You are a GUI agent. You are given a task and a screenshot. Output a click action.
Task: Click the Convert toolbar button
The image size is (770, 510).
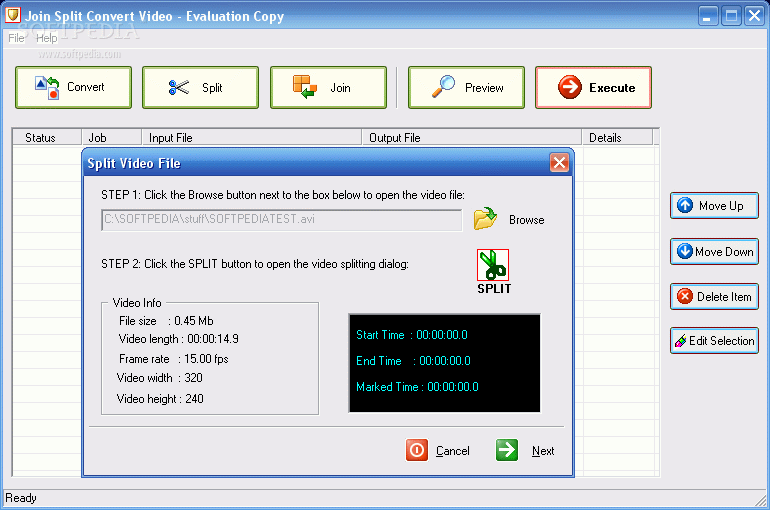click(x=73, y=87)
